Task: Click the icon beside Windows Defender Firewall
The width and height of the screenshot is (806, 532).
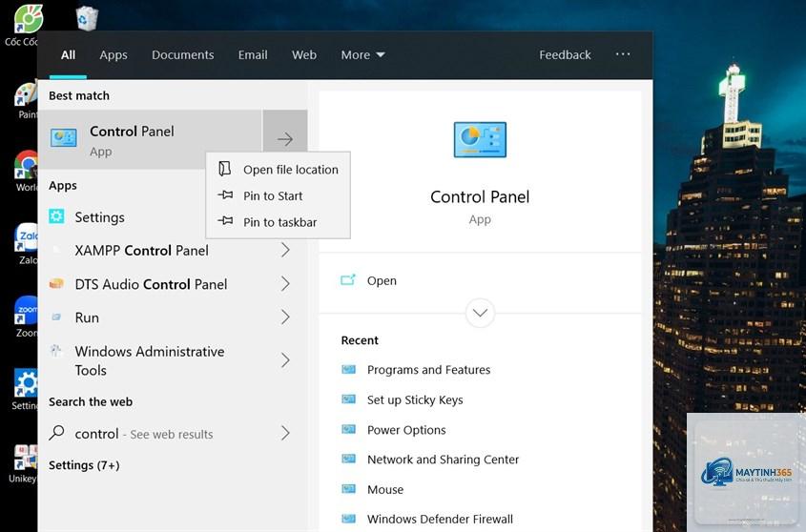Action: pyautogui.click(x=348, y=518)
